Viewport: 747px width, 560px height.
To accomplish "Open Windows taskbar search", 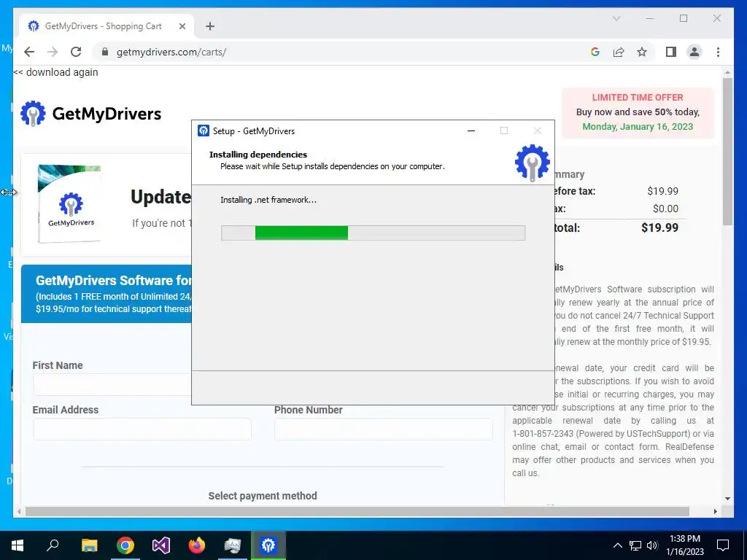I will pos(53,545).
